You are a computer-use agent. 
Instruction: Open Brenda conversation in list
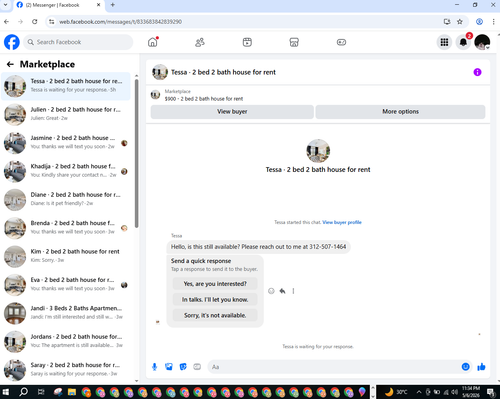tap(66, 228)
